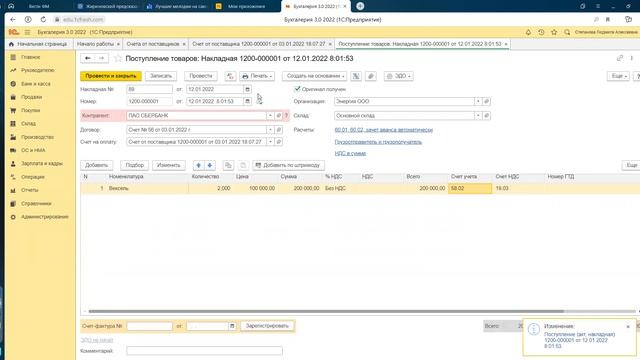Open favorites star in the top bar
The height and width of the screenshot is (360, 640).
(x=554, y=32)
